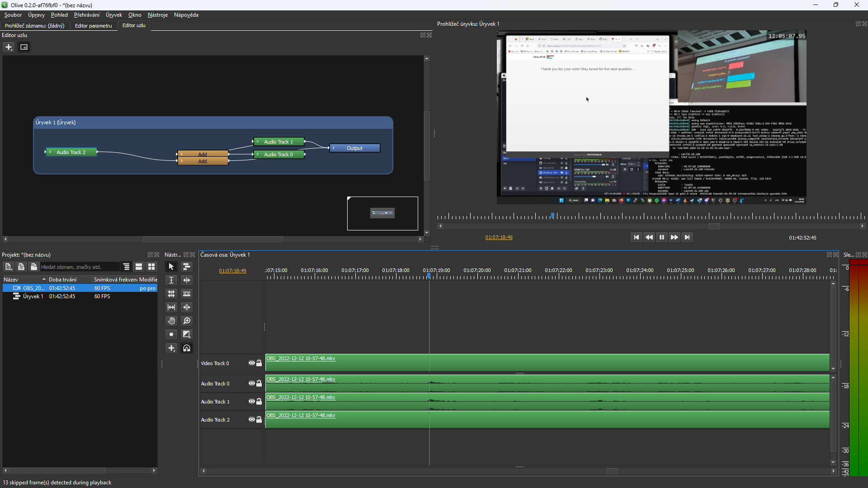
Task: Click the icon view button in project panel
Action: tap(151, 267)
